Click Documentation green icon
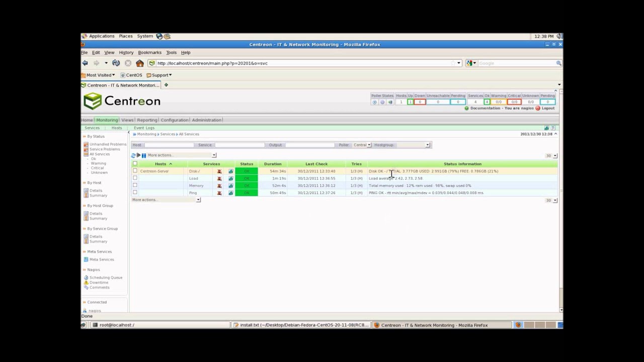Screen dimensions: 644x362 coord(466,108)
